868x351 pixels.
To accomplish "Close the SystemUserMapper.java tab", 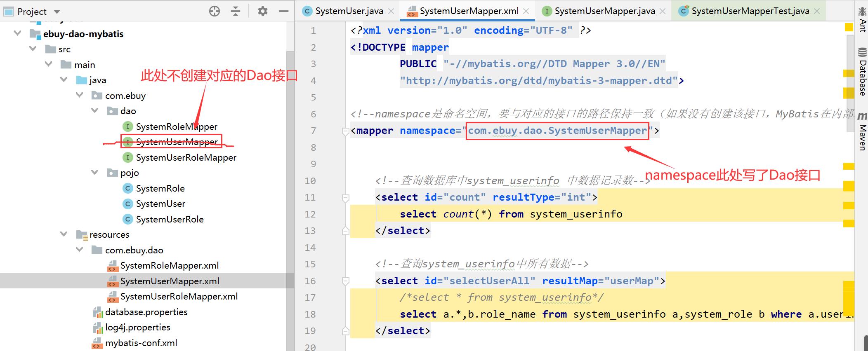I will point(663,12).
